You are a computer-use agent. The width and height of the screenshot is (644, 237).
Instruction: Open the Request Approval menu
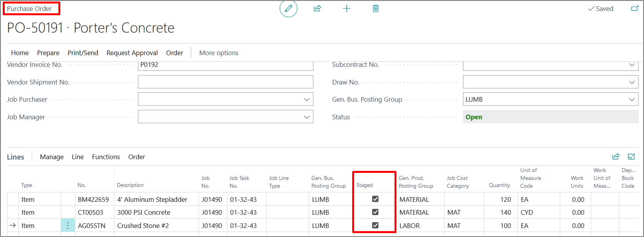click(132, 53)
